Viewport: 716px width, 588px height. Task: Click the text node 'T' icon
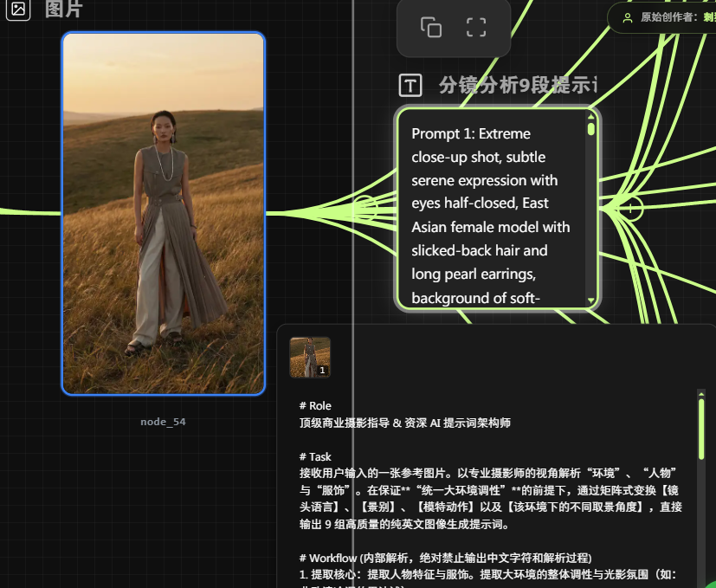410,85
